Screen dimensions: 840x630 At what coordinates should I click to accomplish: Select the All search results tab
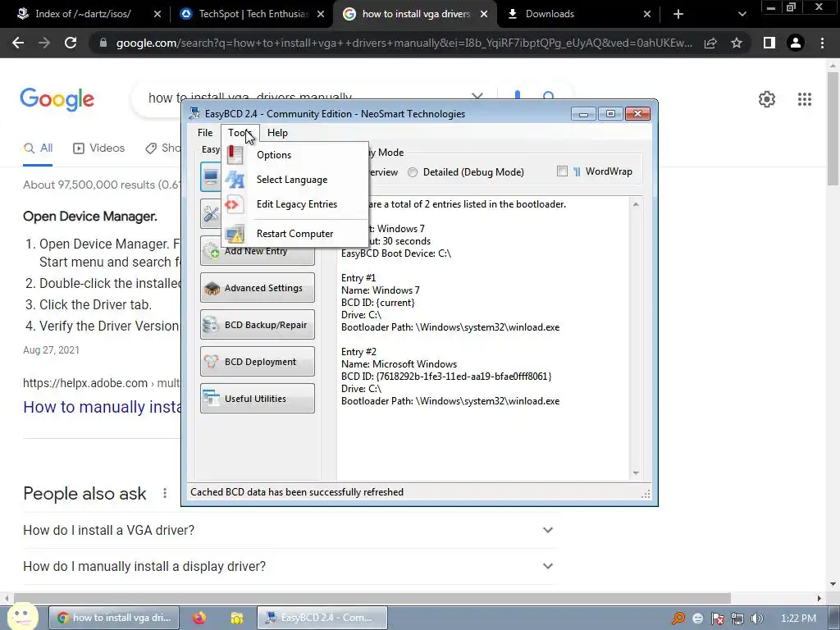click(x=38, y=148)
